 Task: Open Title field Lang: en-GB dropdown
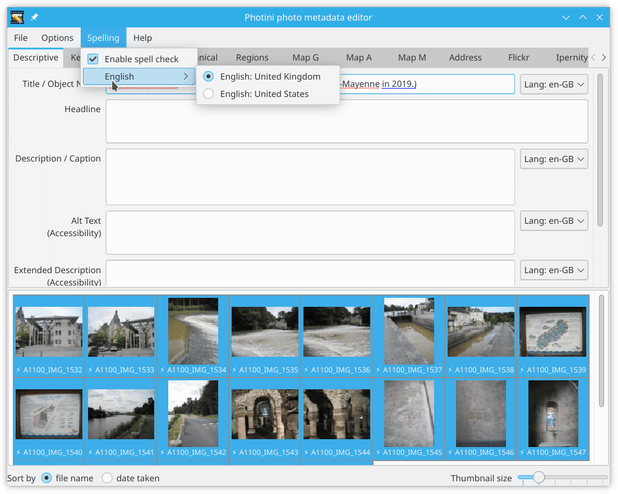tap(554, 84)
